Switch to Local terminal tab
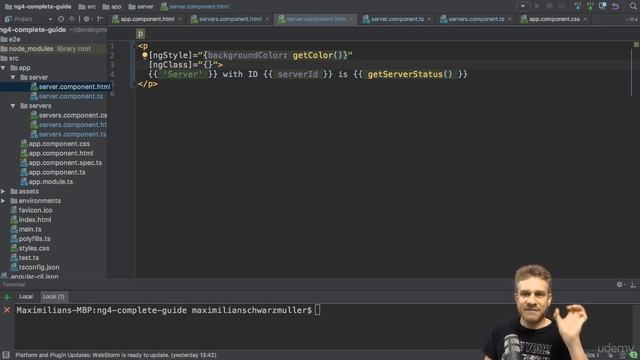The height and width of the screenshot is (360, 640). (x=26, y=297)
